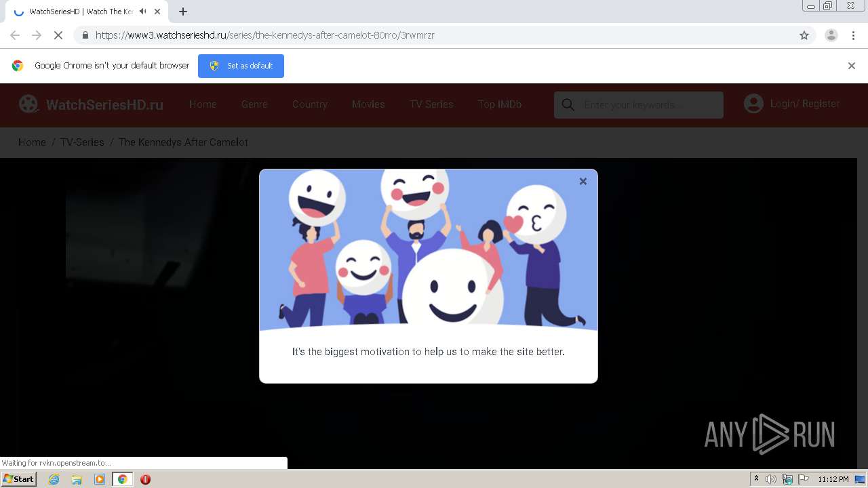The width and height of the screenshot is (868, 488).
Task: Click the 11:12 PM clock
Action: coord(833,479)
